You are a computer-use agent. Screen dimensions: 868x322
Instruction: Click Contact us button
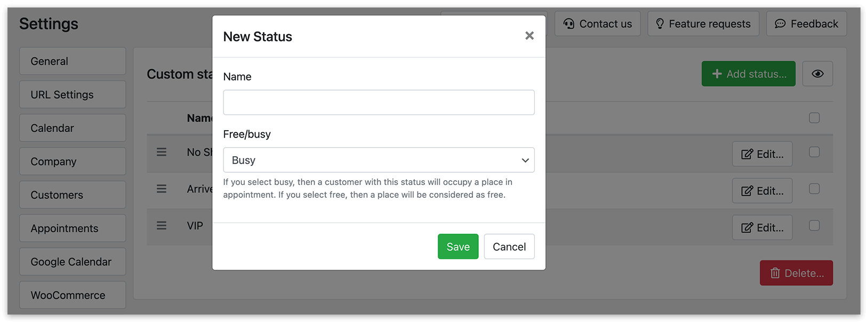coord(598,24)
